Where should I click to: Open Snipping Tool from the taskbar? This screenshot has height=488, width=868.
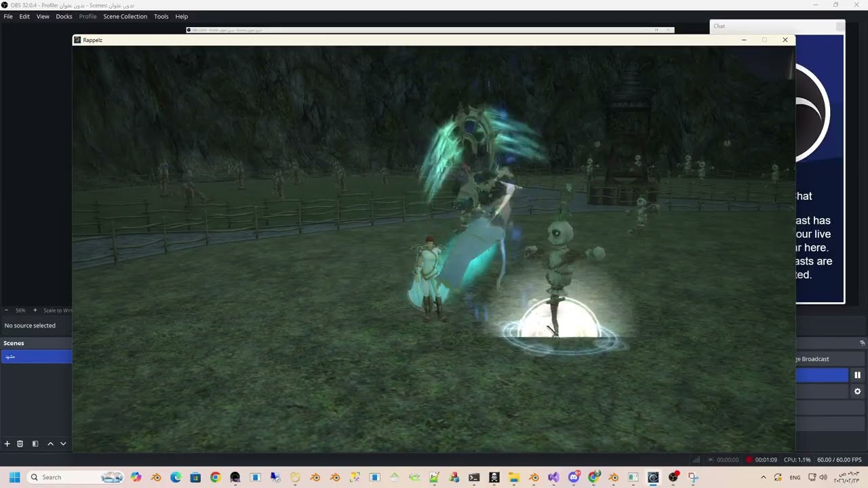[693, 477]
